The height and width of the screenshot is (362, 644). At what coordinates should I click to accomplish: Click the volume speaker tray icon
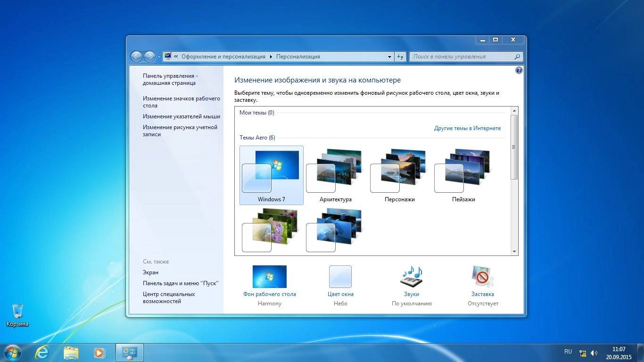tap(594, 353)
